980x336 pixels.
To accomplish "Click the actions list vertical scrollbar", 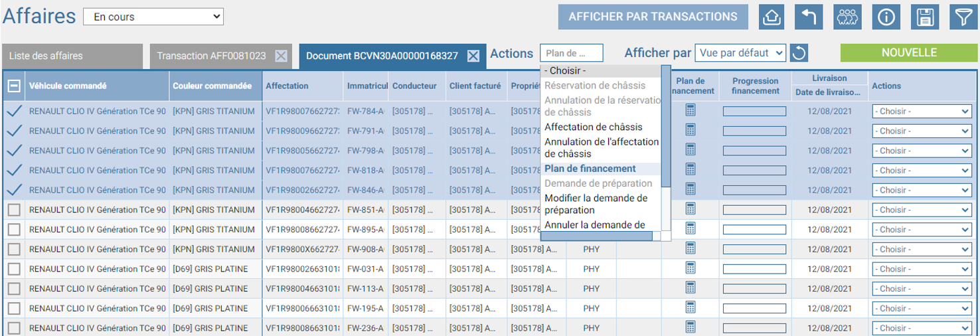I will [x=666, y=126].
